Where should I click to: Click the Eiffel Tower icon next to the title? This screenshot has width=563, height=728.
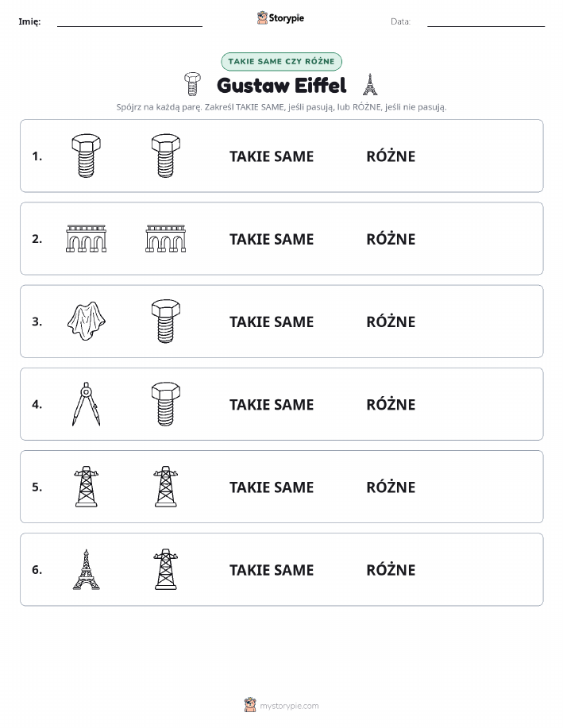coord(370,84)
